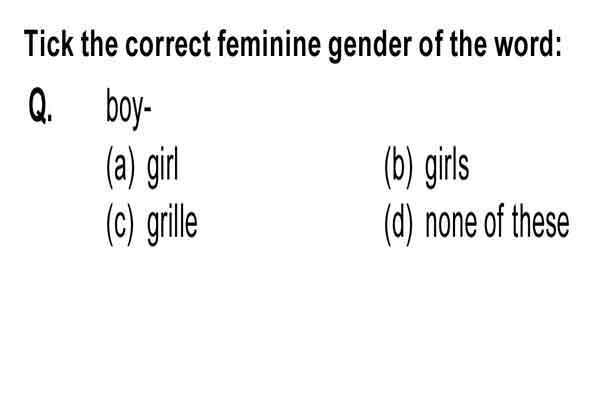Choose option (d) none of these

pyautogui.click(x=477, y=225)
